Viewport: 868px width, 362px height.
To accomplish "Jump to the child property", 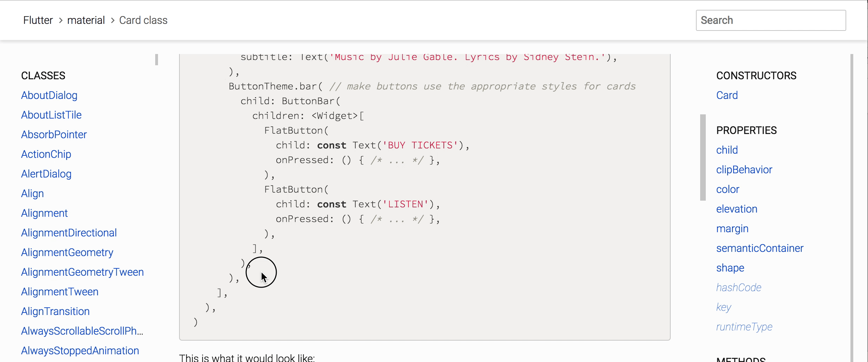I will [727, 150].
